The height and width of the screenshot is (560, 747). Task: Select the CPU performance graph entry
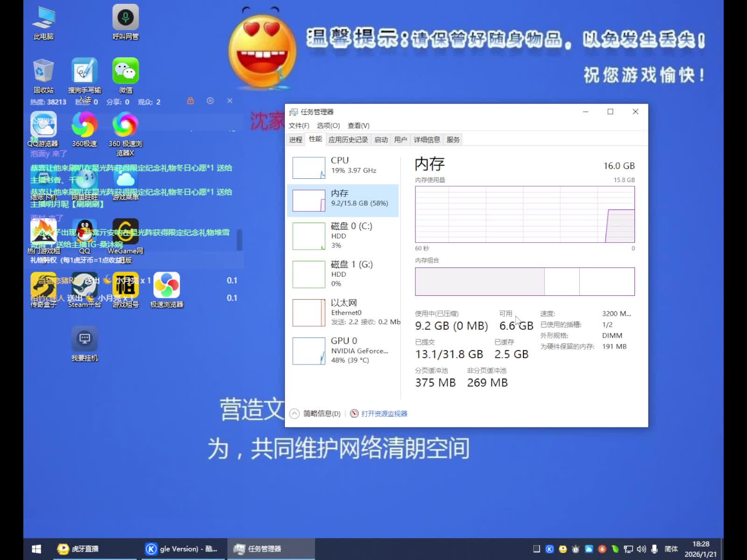tap(343, 167)
